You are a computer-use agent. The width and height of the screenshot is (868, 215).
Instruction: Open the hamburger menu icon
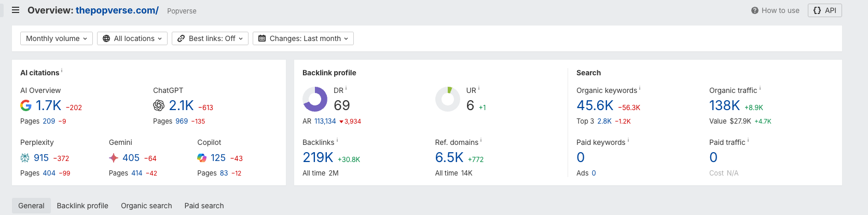[x=16, y=10]
